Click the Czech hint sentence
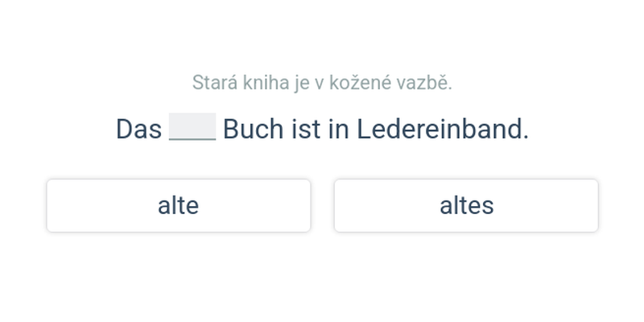Viewport: 644px width, 322px height. pos(322,82)
